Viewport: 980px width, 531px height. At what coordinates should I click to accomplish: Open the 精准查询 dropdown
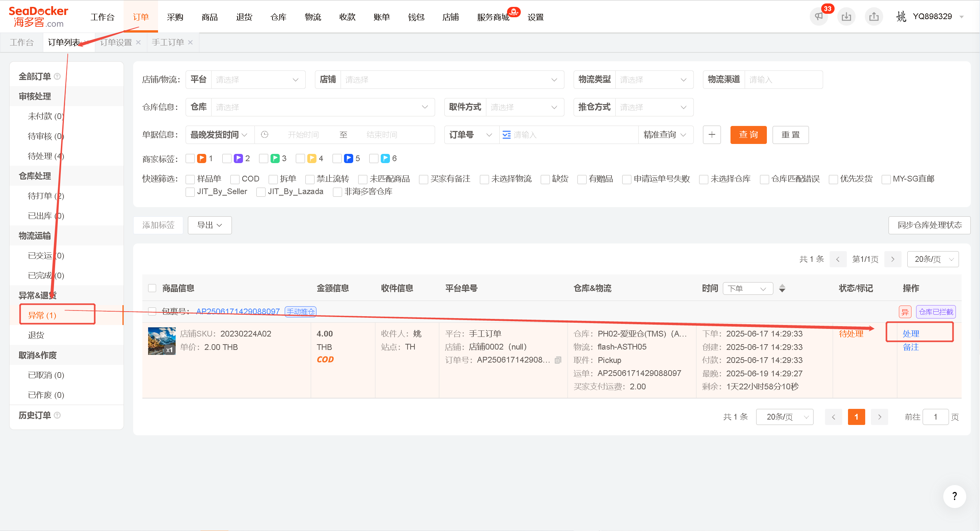pos(665,135)
